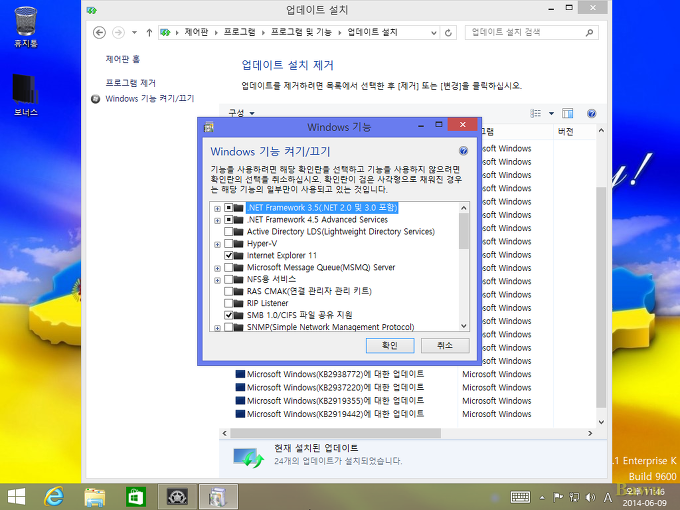Open the 프로그램 제거 link

131,83
